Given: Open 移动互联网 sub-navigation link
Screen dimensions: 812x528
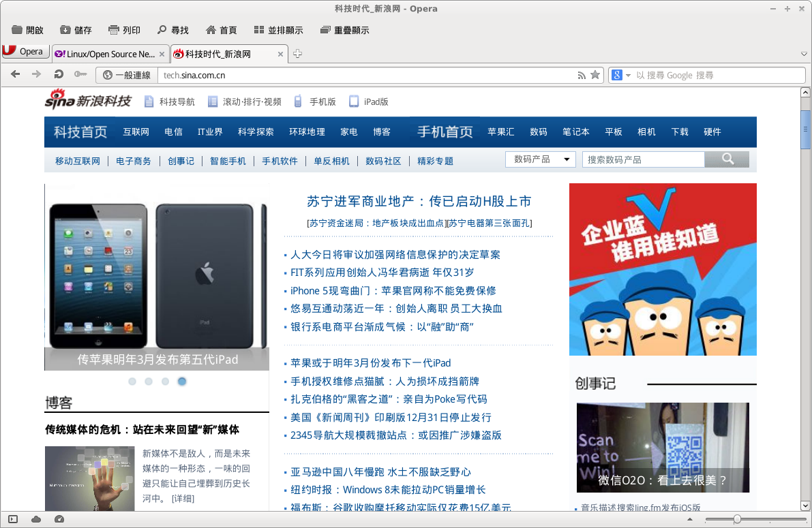Looking at the screenshot, I should point(78,161).
